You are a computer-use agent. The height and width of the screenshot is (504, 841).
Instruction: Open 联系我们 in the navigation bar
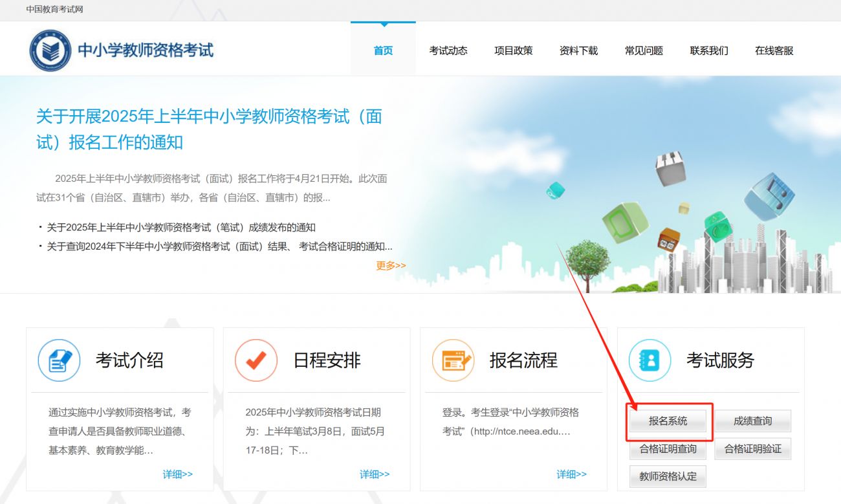click(709, 50)
